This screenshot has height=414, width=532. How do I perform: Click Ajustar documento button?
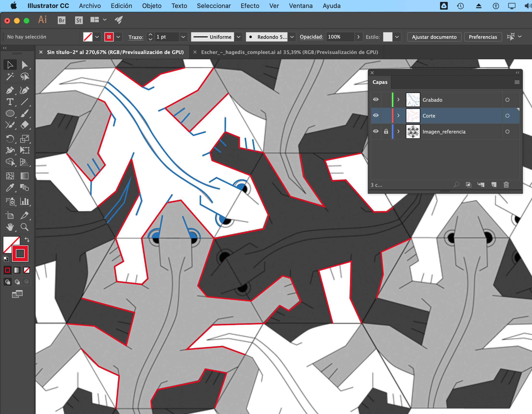click(x=434, y=37)
